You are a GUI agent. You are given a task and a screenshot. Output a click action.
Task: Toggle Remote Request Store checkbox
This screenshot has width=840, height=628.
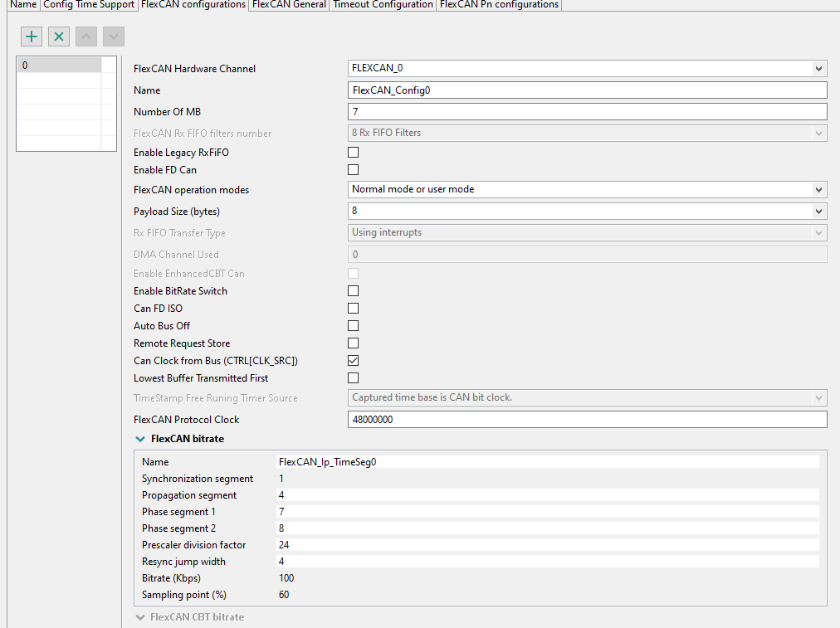coord(353,343)
